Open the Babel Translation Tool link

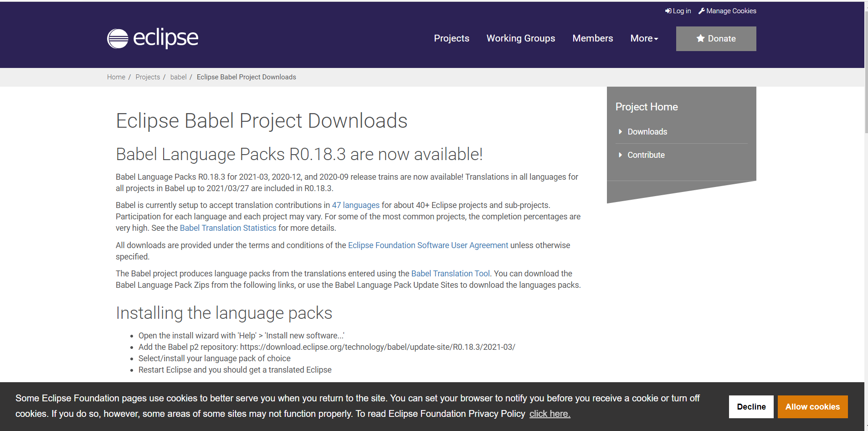point(451,274)
